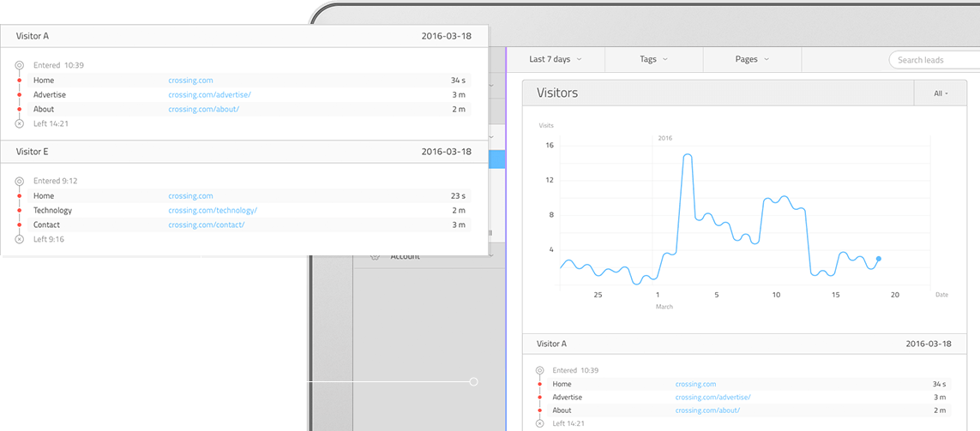Image resolution: width=980 pixels, height=431 pixels.
Task: Click the Left icon in dashboard Visitor A panel
Action: pos(539,423)
